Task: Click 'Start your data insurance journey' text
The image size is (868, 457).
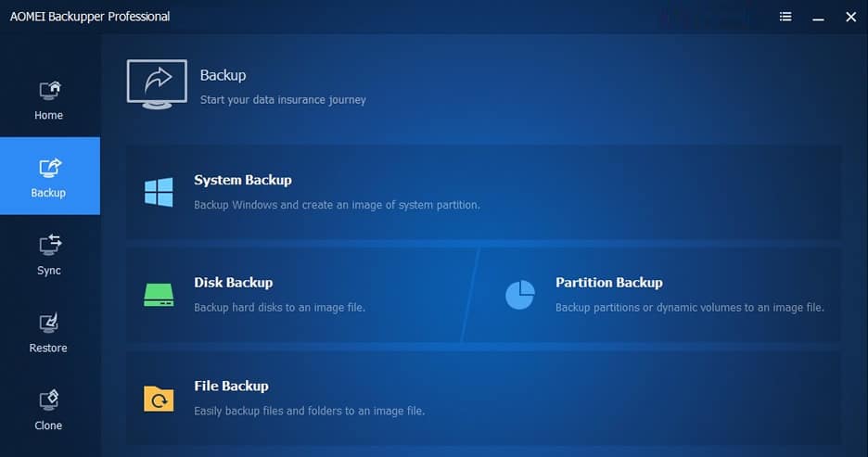Action: tap(283, 100)
